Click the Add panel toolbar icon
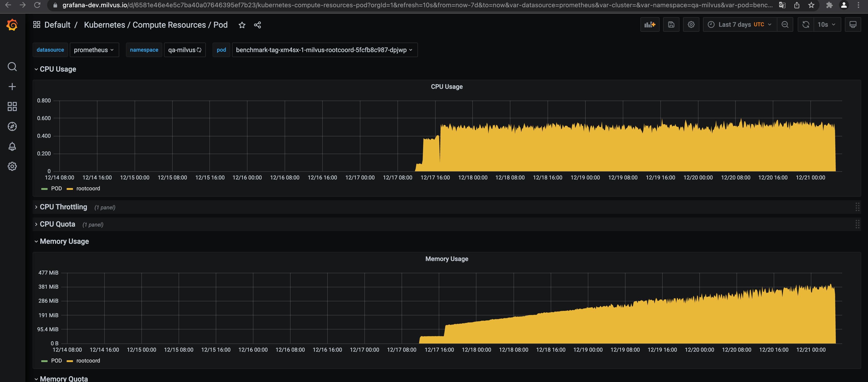Image resolution: width=868 pixels, height=382 pixels. click(x=650, y=24)
